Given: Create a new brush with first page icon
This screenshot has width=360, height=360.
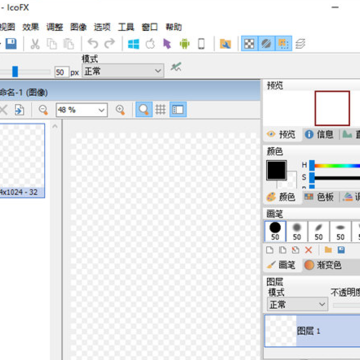Looking at the screenshot, I should click(x=270, y=250).
